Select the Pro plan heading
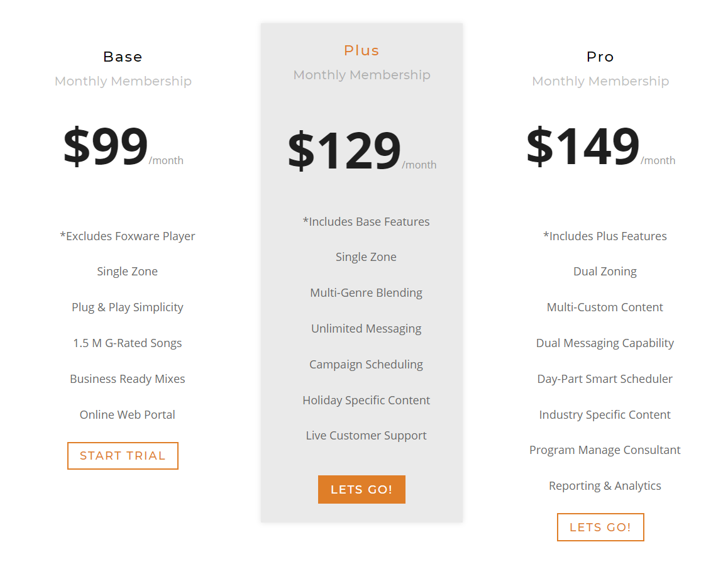Viewport: 728px width, 564px height. (x=600, y=57)
